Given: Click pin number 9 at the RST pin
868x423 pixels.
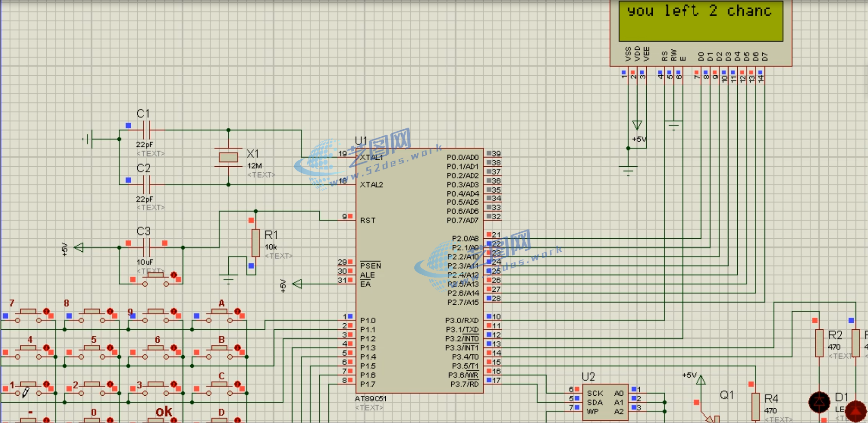Looking at the screenshot, I should point(345,216).
